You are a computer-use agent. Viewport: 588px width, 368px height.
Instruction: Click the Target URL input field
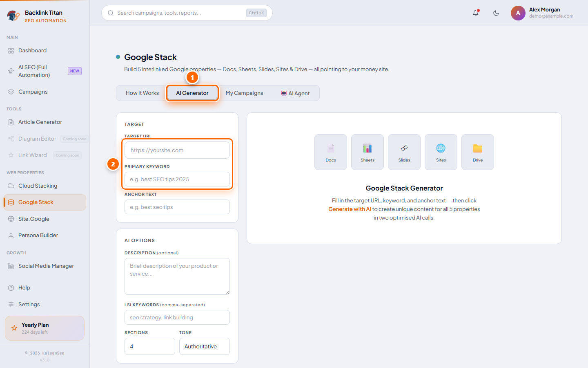point(177,150)
